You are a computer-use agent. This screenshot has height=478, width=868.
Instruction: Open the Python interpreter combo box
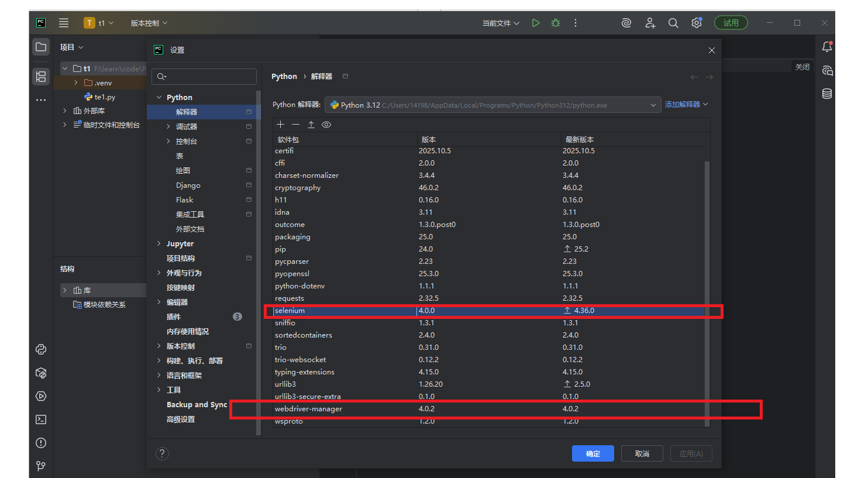tap(493, 105)
